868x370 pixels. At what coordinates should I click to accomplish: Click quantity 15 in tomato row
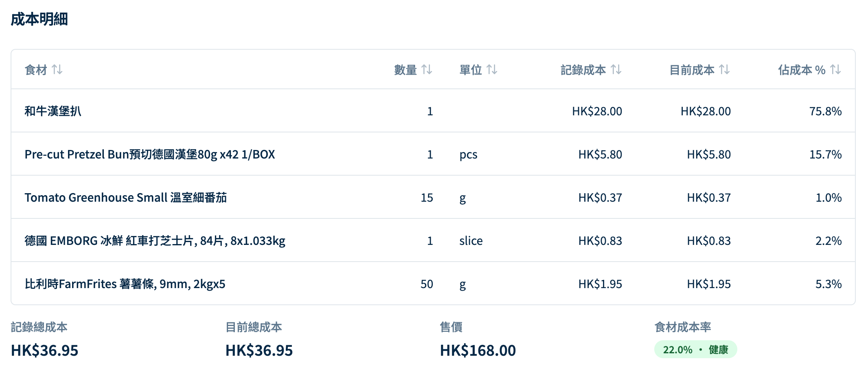point(427,198)
